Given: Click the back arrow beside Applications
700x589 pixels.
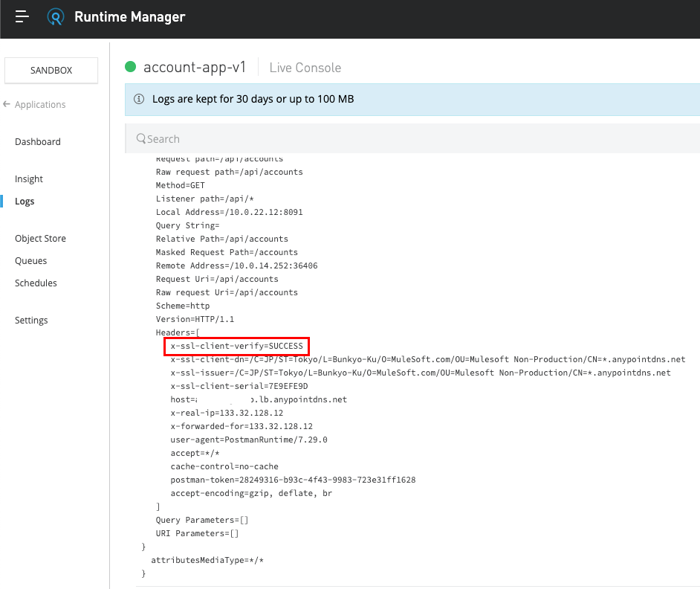Looking at the screenshot, I should pyautogui.click(x=7, y=104).
